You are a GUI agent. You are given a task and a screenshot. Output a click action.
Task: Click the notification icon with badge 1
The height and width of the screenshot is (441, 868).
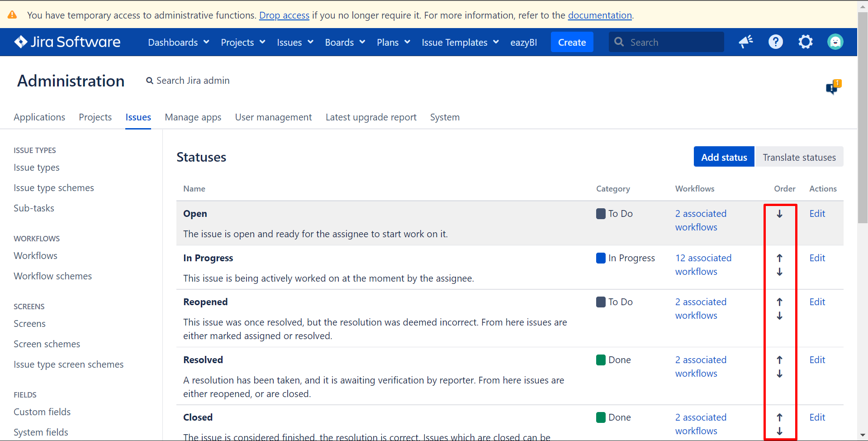click(x=833, y=87)
